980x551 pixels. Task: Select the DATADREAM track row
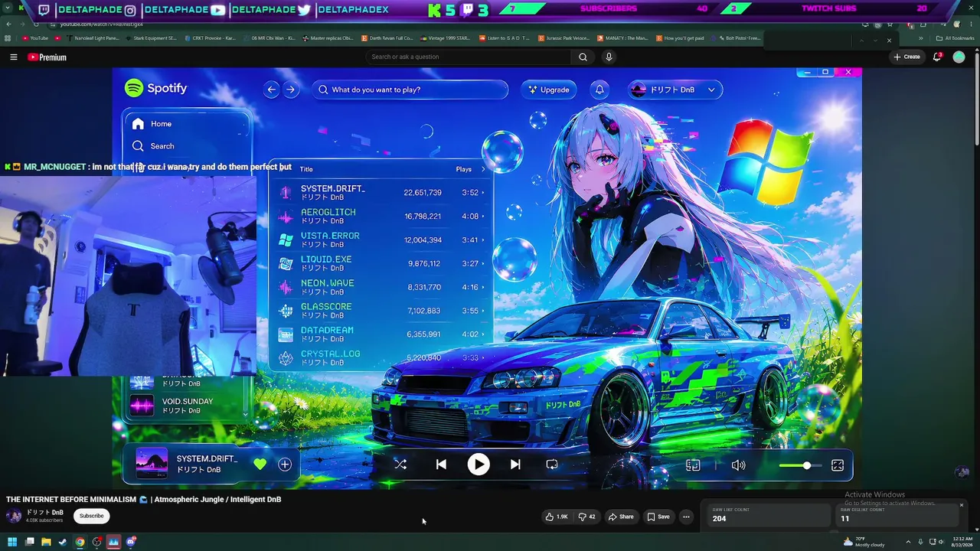pyautogui.click(x=381, y=334)
